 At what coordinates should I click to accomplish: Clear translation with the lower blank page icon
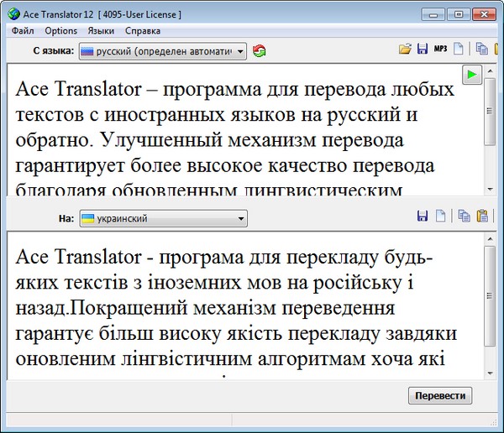click(440, 217)
